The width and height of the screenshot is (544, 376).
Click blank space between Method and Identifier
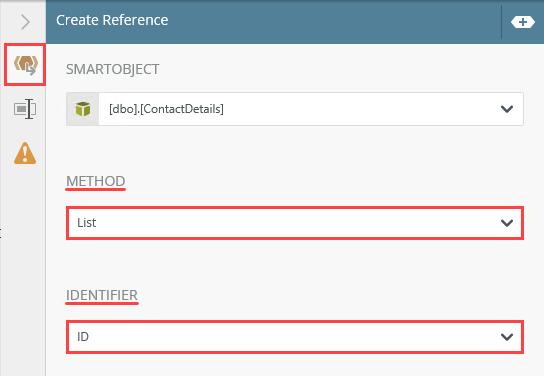point(295,264)
